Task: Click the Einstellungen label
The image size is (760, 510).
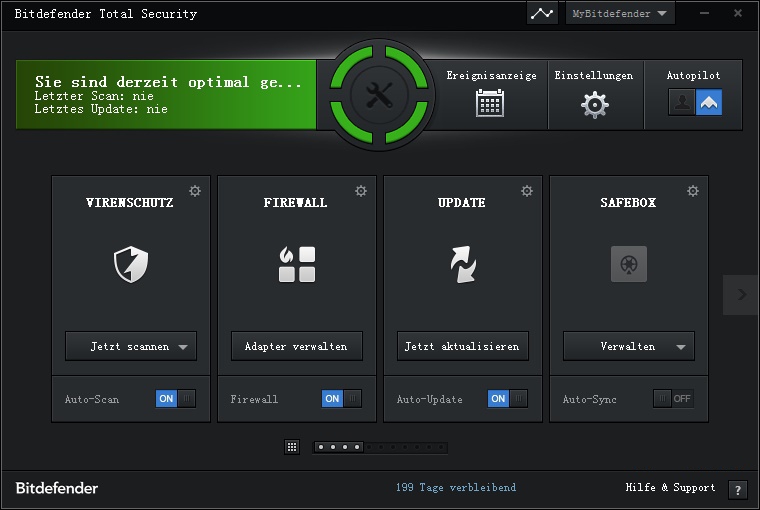Action: [x=594, y=76]
